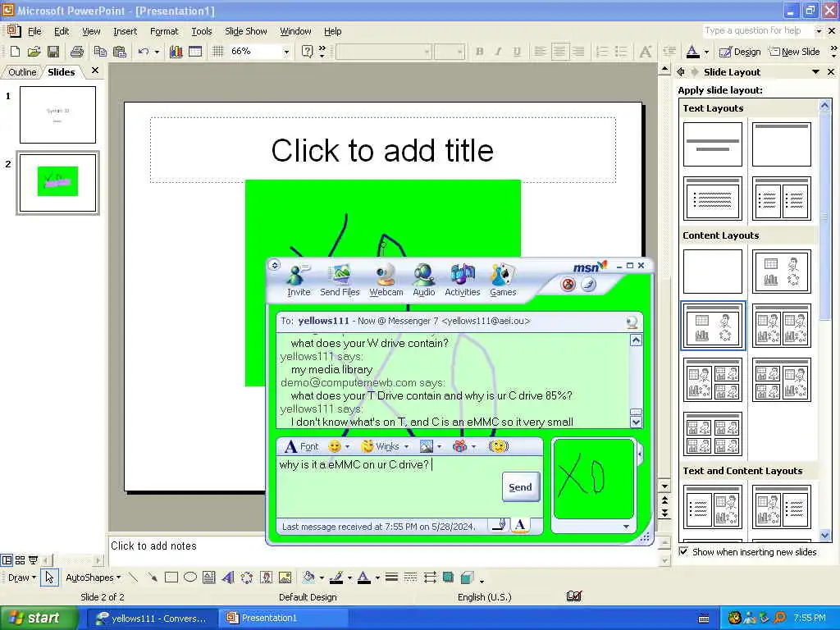Open the Slide Show menu

pyautogui.click(x=246, y=31)
